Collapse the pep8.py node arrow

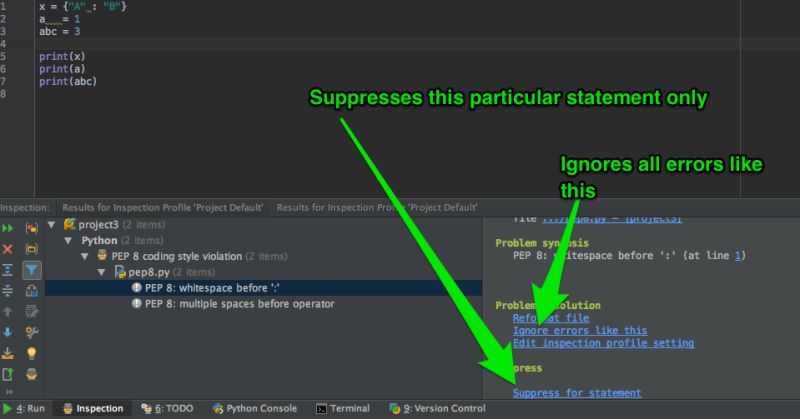102,272
